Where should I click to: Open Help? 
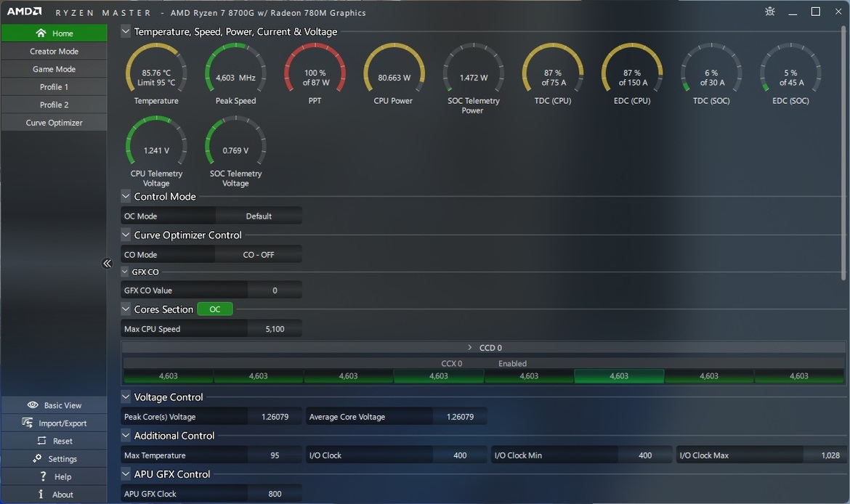[x=54, y=476]
